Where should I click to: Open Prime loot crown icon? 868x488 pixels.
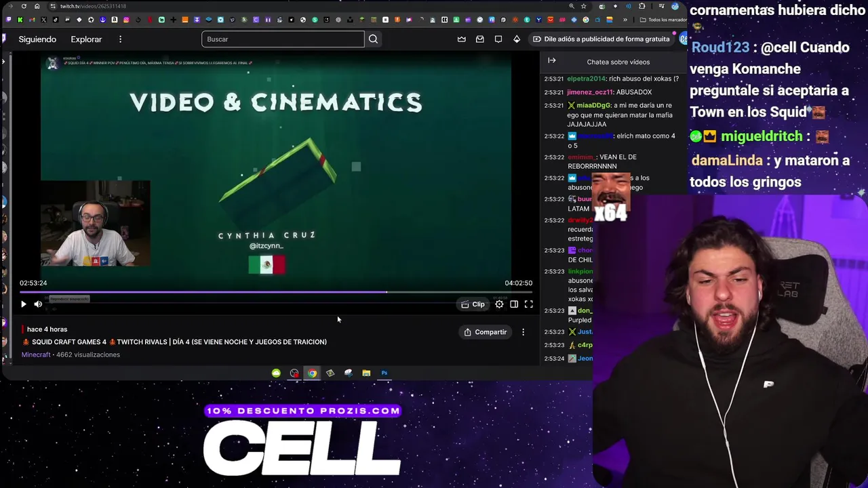click(462, 39)
